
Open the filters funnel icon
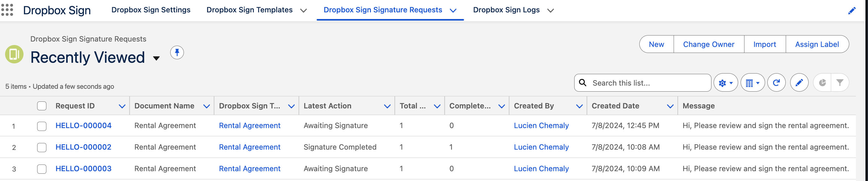click(x=840, y=83)
